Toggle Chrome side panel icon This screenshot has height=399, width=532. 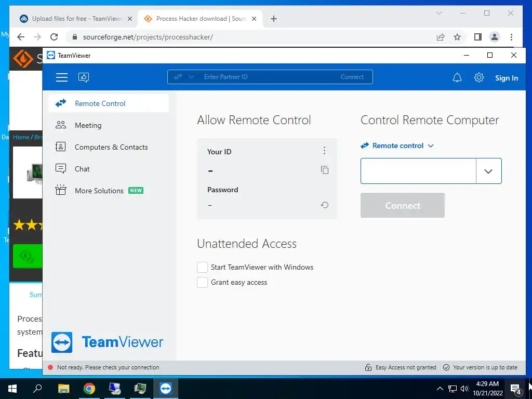click(478, 37)
